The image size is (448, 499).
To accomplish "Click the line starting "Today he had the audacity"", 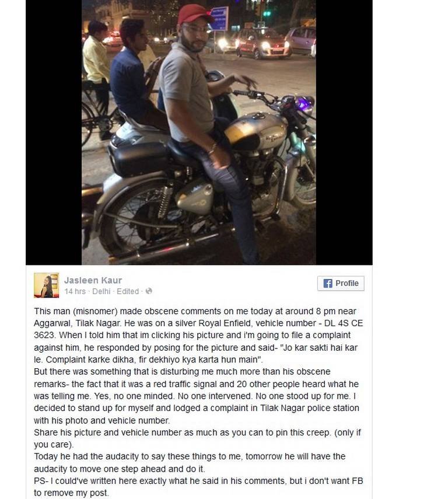I will [190, 456].
